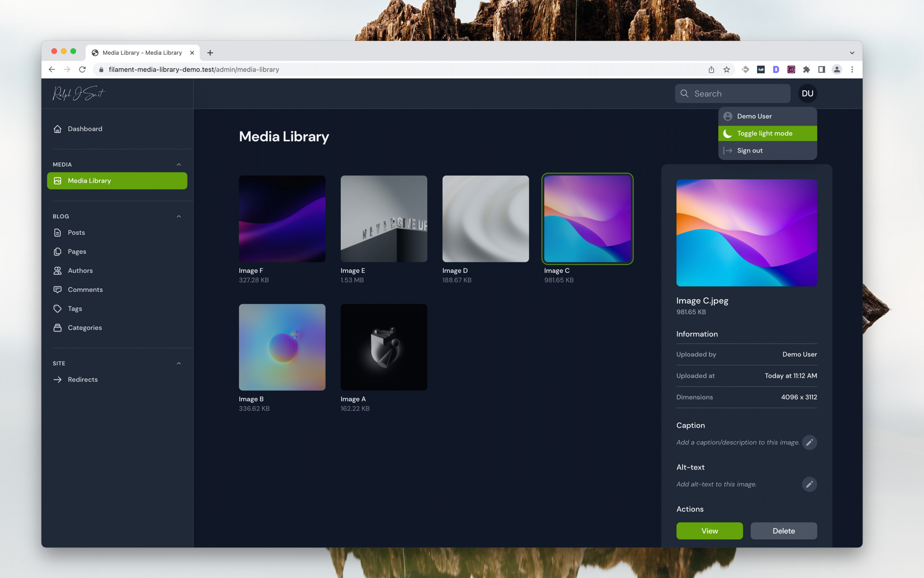
Task: Click the Redirects arrow icon
Action: click(57, 380)
